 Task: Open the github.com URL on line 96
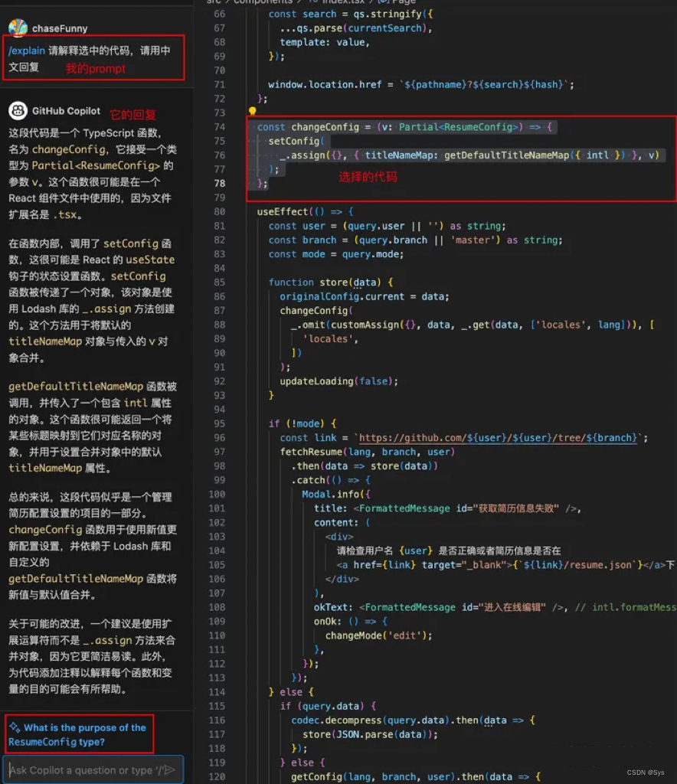(x=498, y=438)
